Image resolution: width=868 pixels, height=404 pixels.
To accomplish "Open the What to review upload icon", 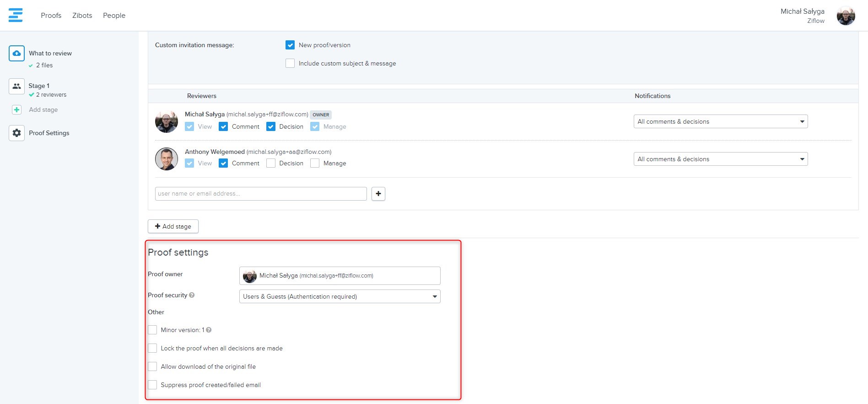I will click(16, 54).
